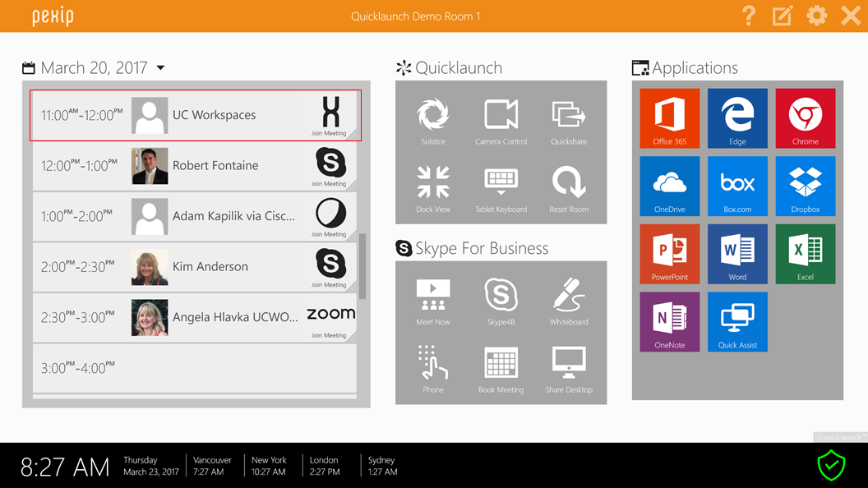Open Skype4B
Image resolution: width=868 pixels, height=488 pixels.
point(501,302)
